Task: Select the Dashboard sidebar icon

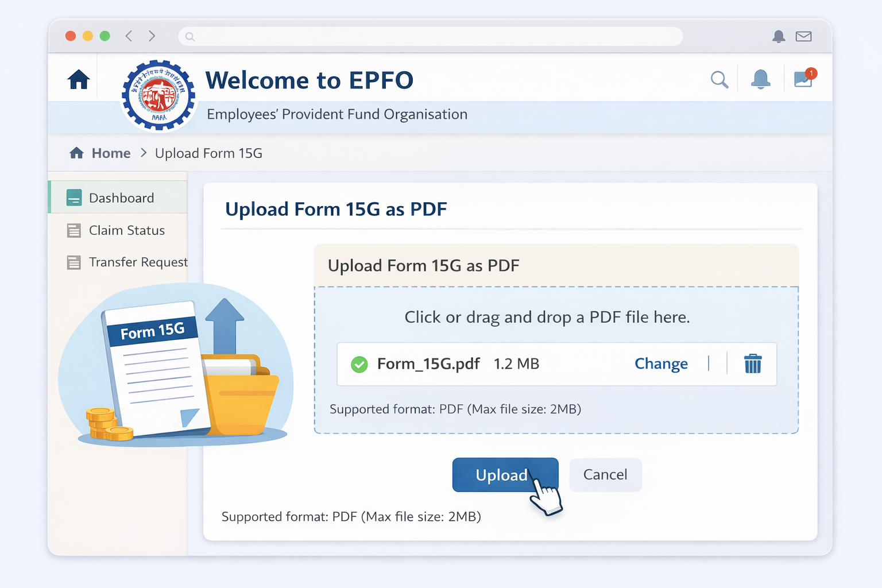Action: 74,198
